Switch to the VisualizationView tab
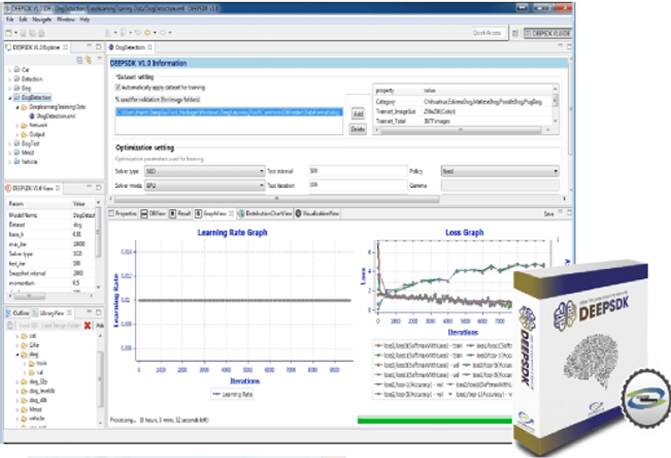The image size is (671, 458). (317, 213)
